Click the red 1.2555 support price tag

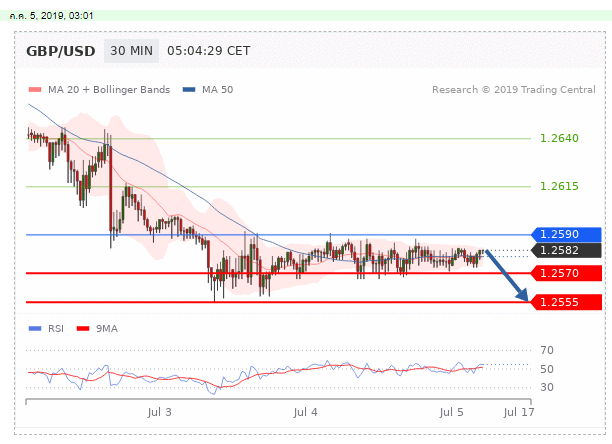coord(566,302)
